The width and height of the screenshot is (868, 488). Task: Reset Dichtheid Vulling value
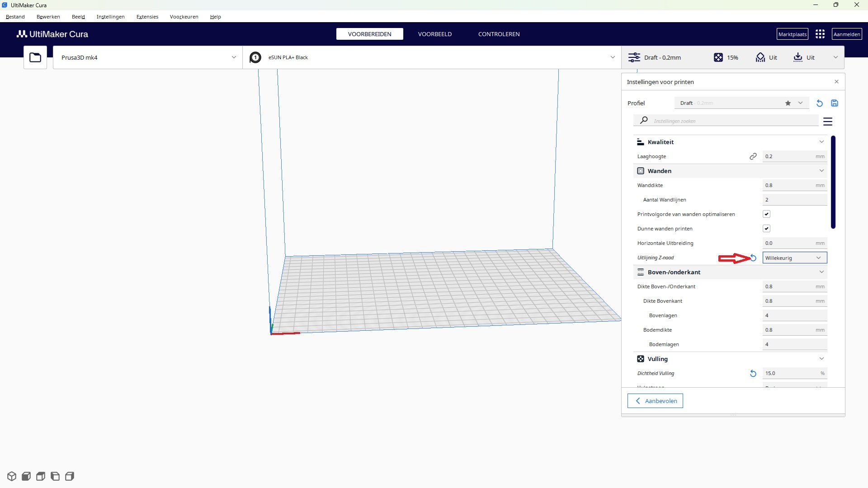753,374
